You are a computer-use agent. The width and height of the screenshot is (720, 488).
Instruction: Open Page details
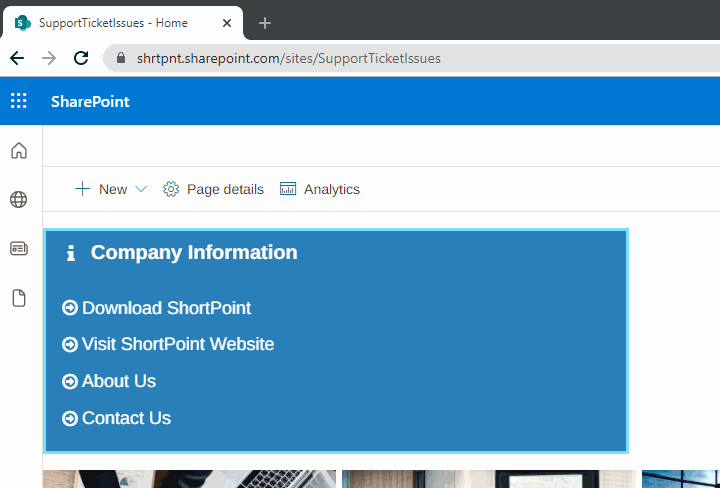[x=213, y=189]
